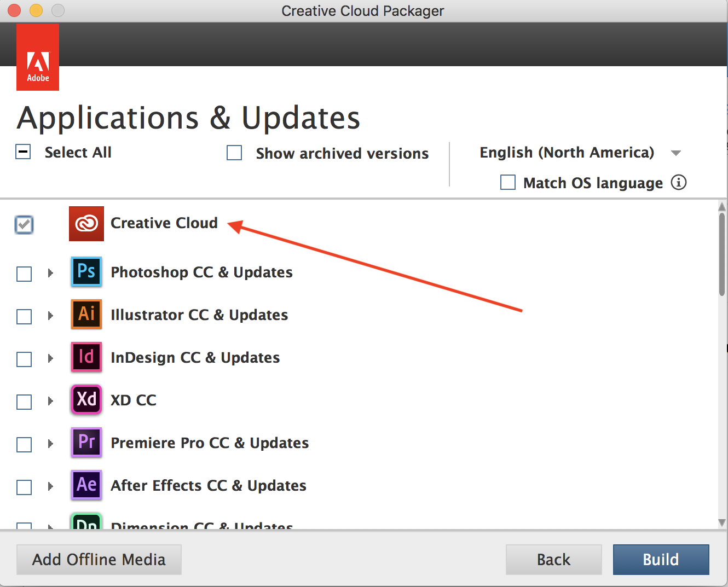The width and height of the screenshot is (728, 587).
Task: Check the Photoshop CC & Updates checkbox
Action: [x=24, y=274]
